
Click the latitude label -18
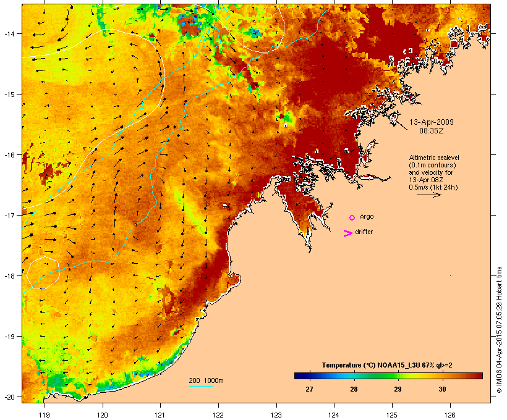coord(9,275)
